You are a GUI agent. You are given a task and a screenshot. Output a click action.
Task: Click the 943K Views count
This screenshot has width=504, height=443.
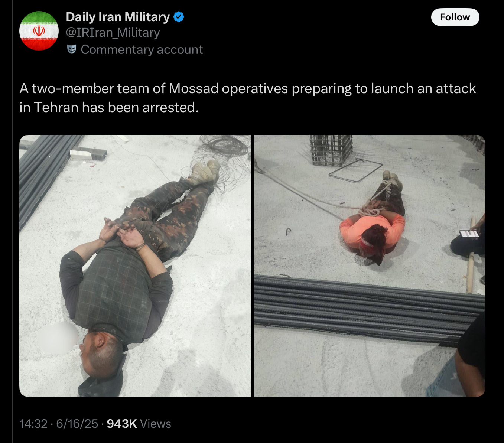pos(139,424)
